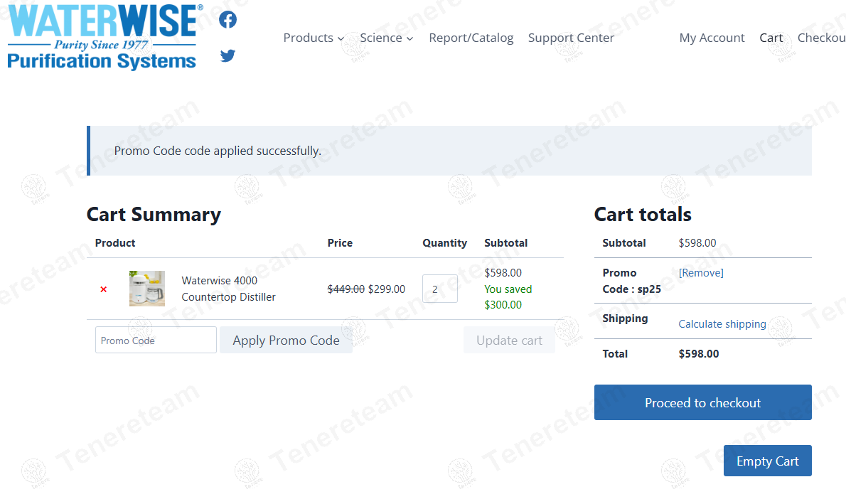Open the Report/Catalog menu item
This screenshot has height=504, width=846.
471,38
